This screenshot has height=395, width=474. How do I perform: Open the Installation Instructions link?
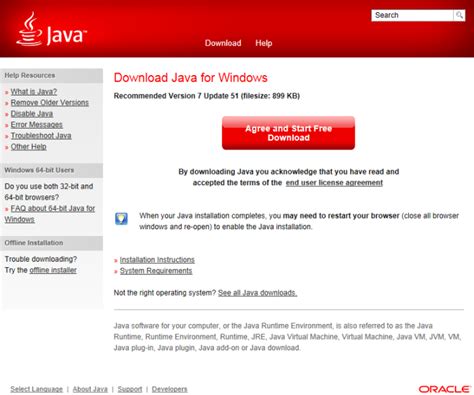157,260
